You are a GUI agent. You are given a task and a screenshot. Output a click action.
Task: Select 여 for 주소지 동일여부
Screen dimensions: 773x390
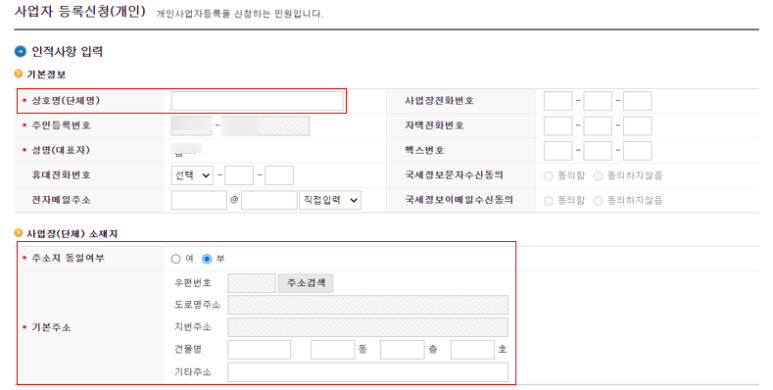pos(176,259)
